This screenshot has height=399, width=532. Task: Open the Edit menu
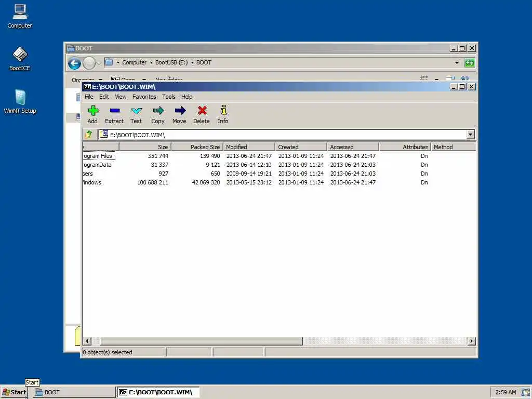tap(104, 97)
